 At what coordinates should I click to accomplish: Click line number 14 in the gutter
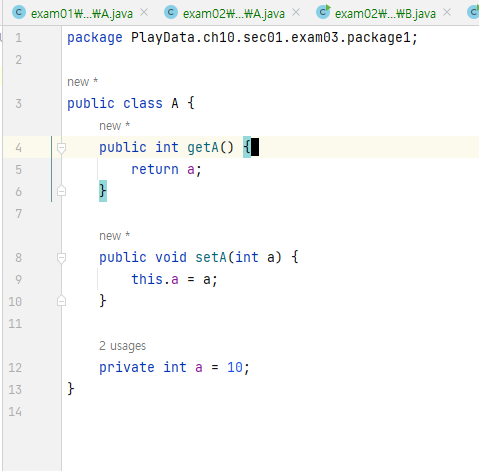pyautogui.click(x=15, y=412)
